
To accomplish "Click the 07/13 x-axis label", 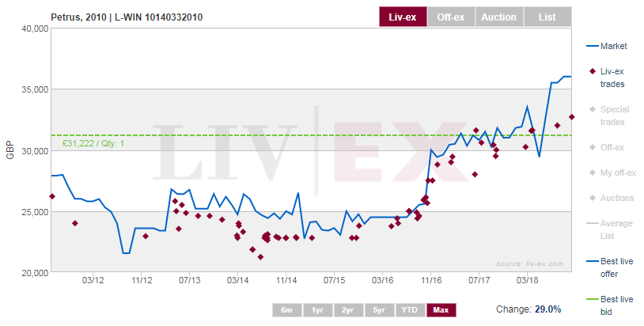I will point(189,280).
